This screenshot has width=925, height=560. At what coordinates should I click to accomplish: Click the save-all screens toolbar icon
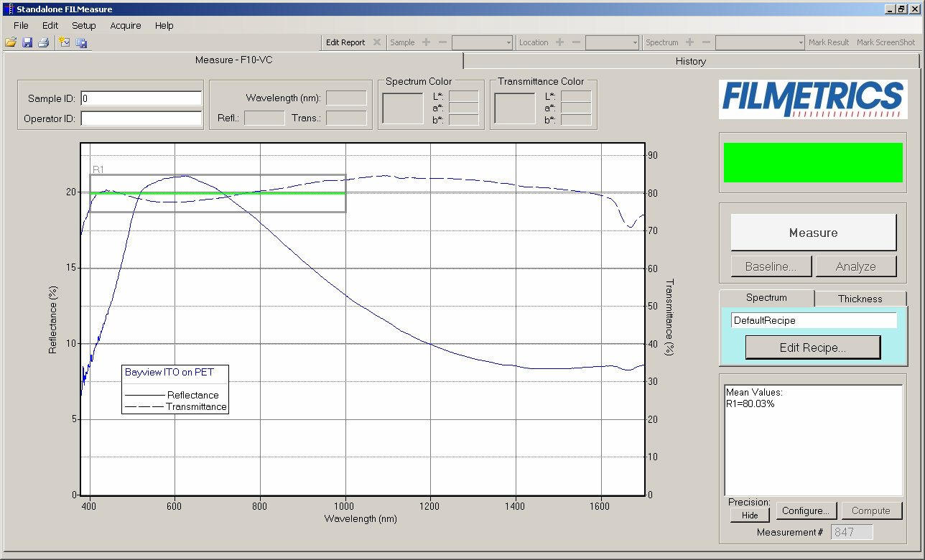click(x=81, y=42)
